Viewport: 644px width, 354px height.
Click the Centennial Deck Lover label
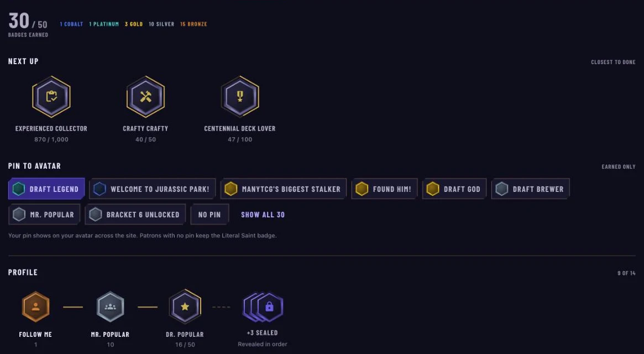240,129
